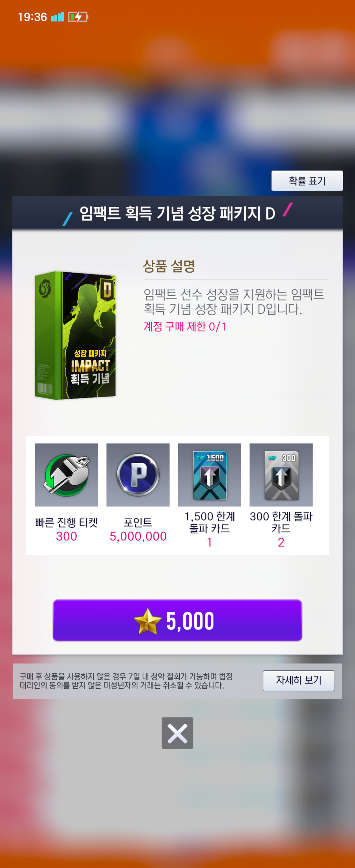Open 확률 표기 probability info
The width and height of the screenshot is (355, 868).
pyautogui.click(x=307, y=181)
